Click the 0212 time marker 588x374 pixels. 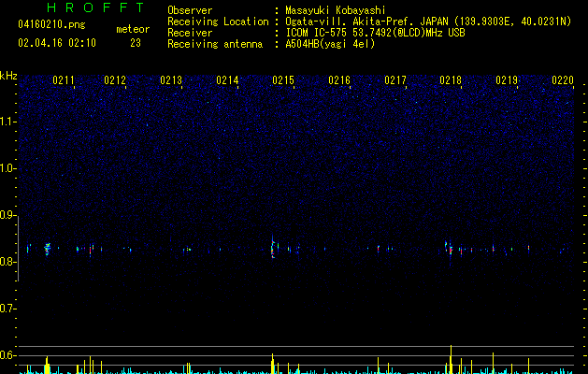pyautogui.click(x=115, y=80)
